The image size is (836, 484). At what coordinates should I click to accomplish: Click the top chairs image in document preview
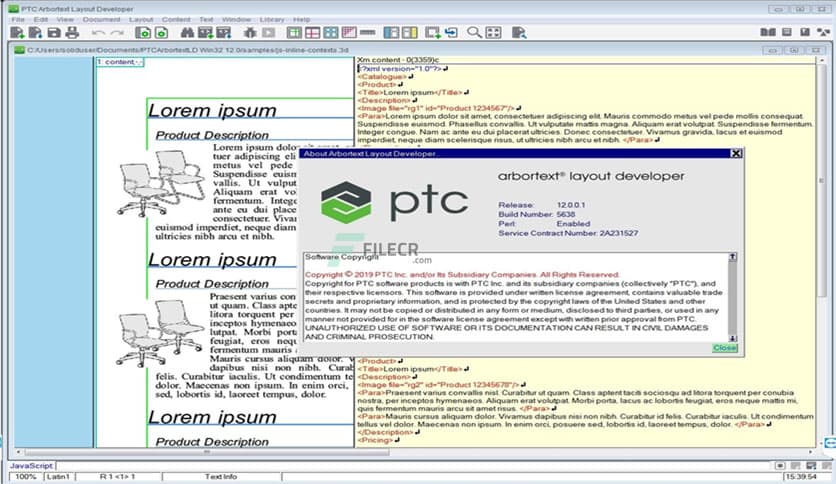[x=161, y=183]
